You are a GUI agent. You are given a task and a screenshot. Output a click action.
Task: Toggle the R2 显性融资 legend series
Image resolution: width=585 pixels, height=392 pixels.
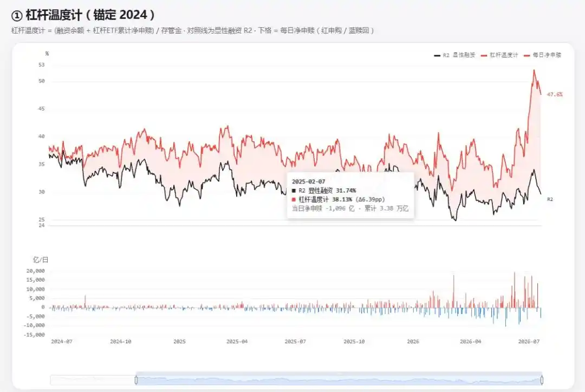(x=454, y=55)
